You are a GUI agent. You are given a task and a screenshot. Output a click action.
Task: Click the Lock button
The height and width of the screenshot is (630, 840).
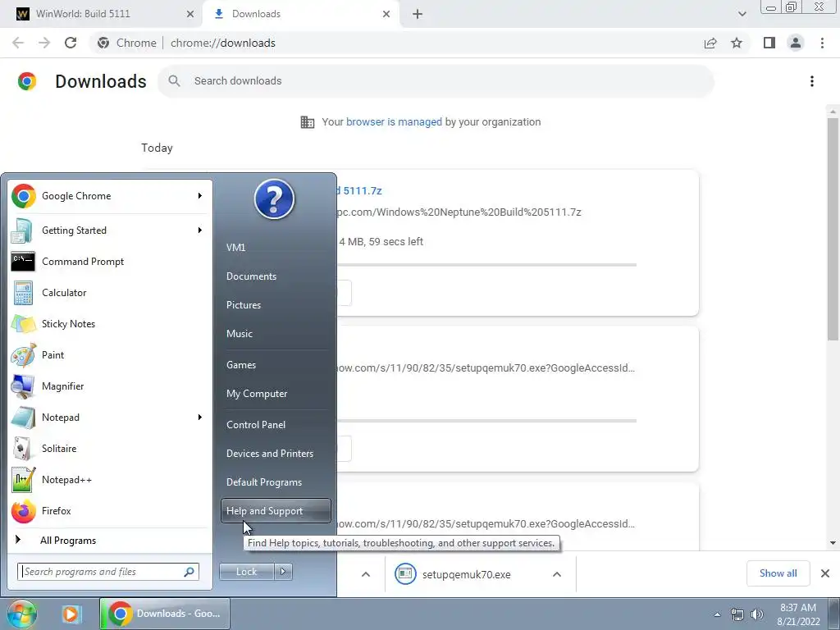click(246, 572)
